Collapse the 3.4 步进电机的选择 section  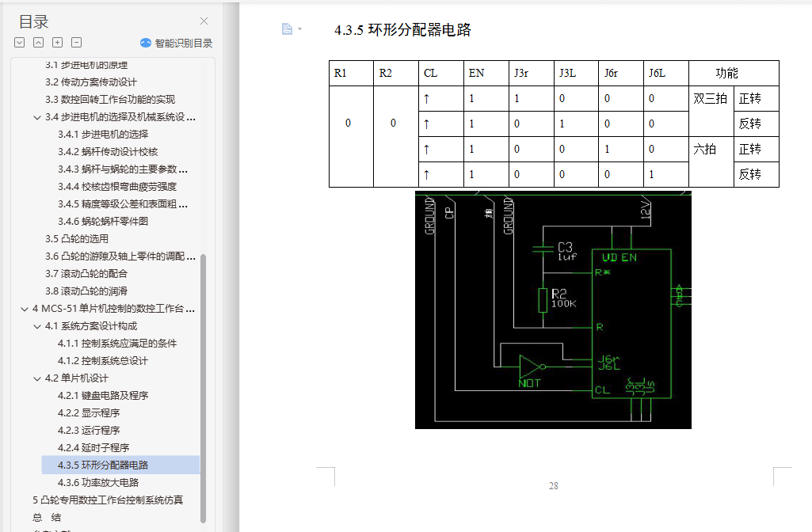click(x=37, y=117)
